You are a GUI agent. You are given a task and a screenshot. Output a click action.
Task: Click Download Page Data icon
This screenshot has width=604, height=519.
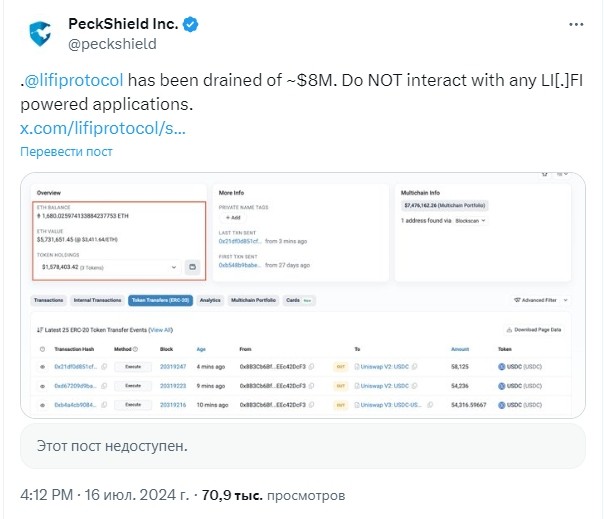509,330
